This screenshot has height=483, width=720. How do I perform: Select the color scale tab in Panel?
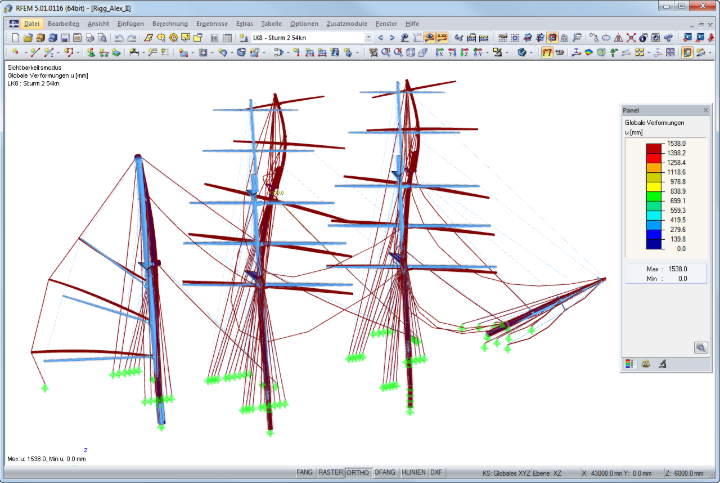pyautogui.click(x=630, y=364)
